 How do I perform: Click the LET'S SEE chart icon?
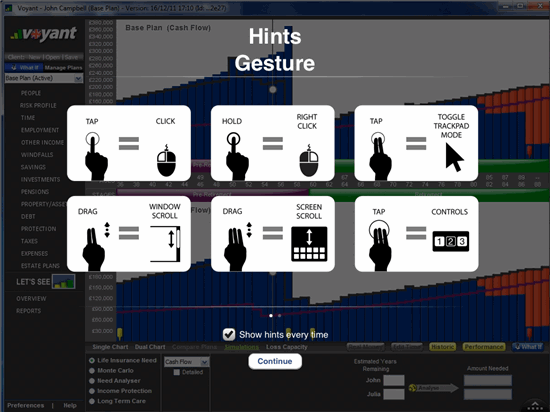click(x=63, y=282)
